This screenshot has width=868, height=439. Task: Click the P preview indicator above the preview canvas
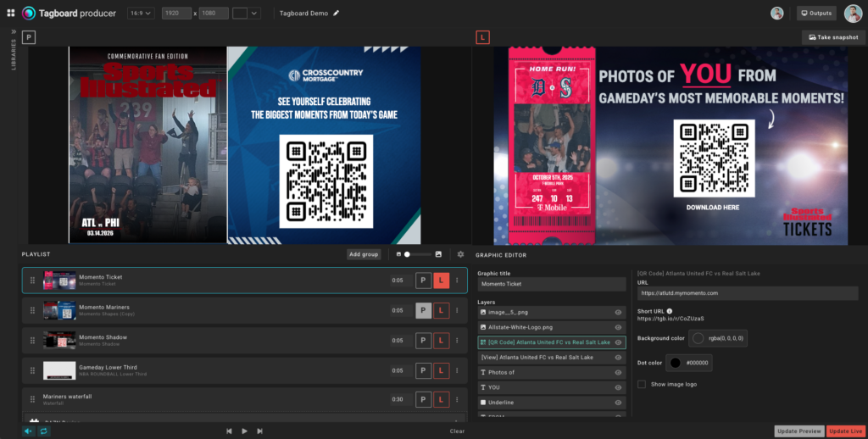(29, 37)
